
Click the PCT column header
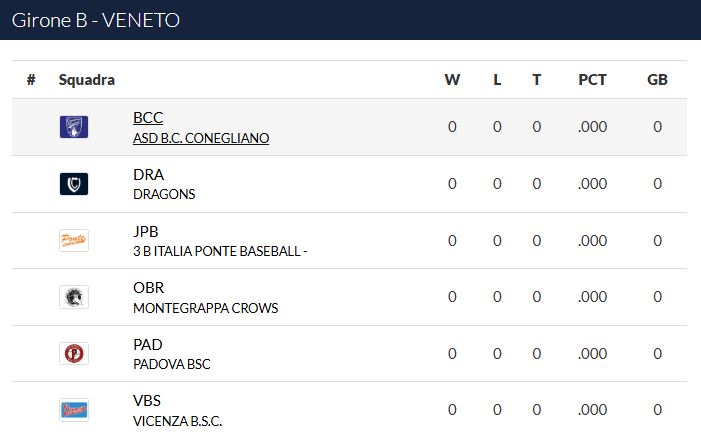click(592, 80)
